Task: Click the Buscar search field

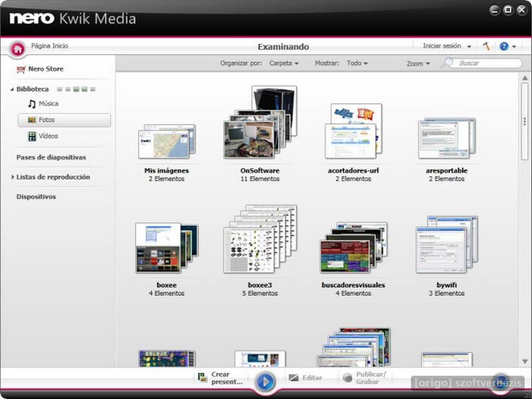Action: [487, 63]
